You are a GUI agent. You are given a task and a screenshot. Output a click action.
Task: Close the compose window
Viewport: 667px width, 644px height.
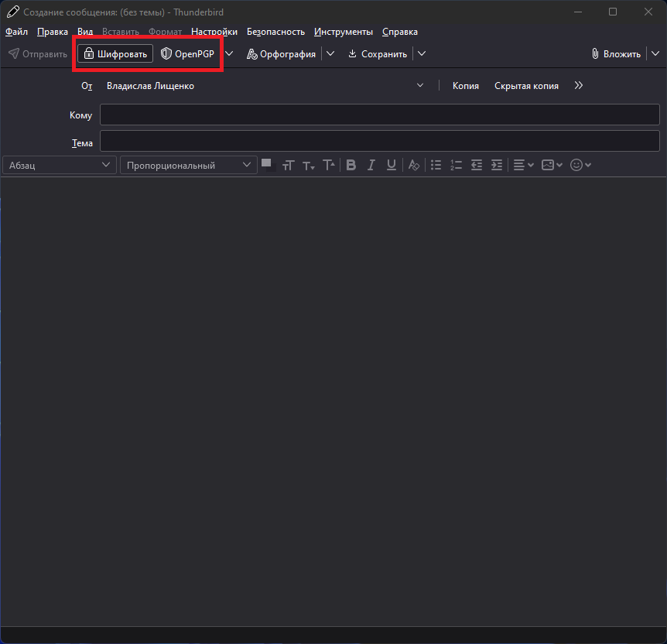coord(648,12)
